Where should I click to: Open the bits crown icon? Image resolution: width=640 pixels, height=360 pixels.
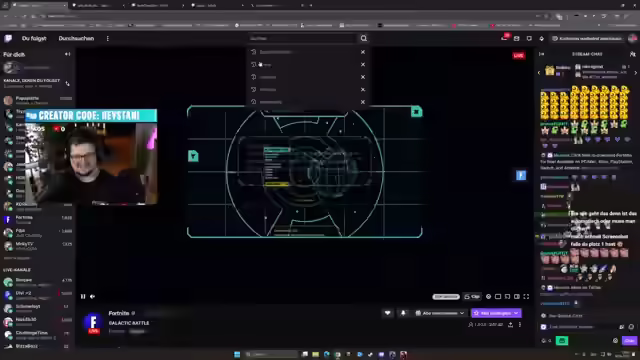click(x=542, y=38)
